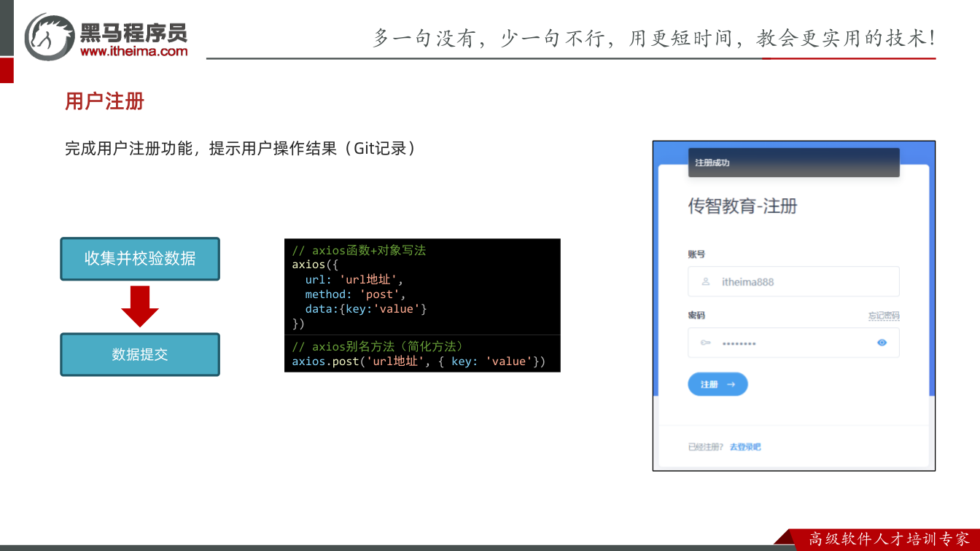The height and width of the screenshot is (551, 980).
Task: Click the user icon in account field
Action: [705, 281]
